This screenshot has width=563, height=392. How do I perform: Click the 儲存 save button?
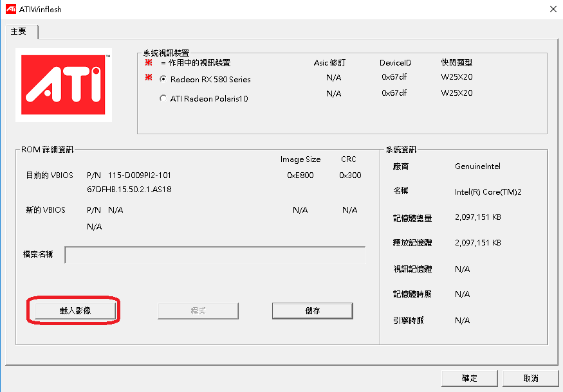coord(312,310)
